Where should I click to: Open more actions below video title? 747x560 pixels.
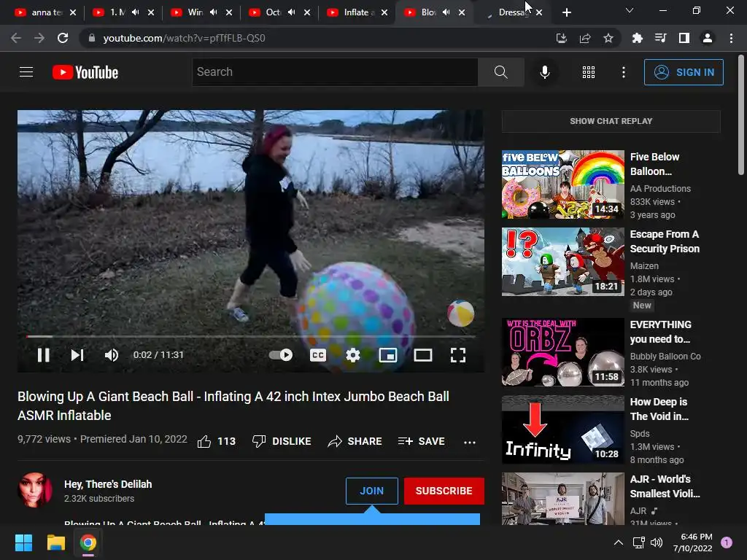click(x=470, y=442)
